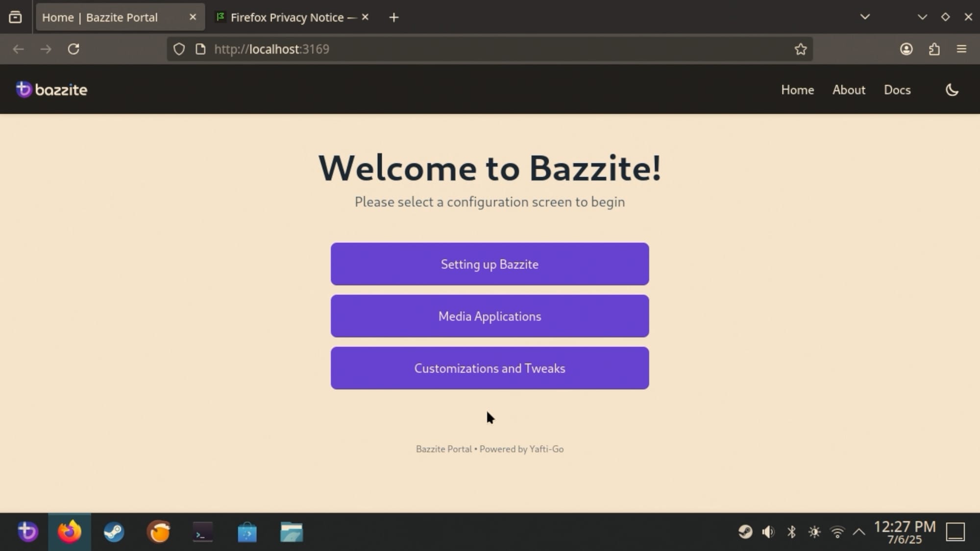Click the Bazzite Portal • Powered by Yafti-Go footer
This screenshot has width=980, height=551.
[490, 449]
